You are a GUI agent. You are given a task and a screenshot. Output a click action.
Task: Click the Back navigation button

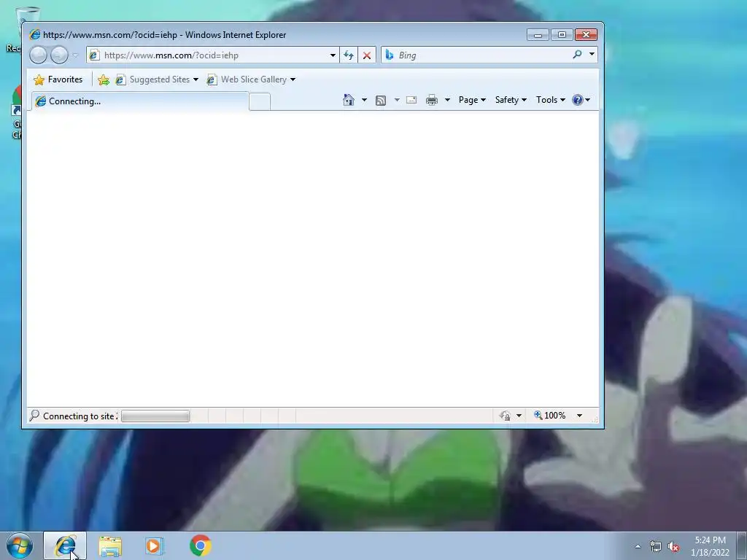click(x=38, y=55)
